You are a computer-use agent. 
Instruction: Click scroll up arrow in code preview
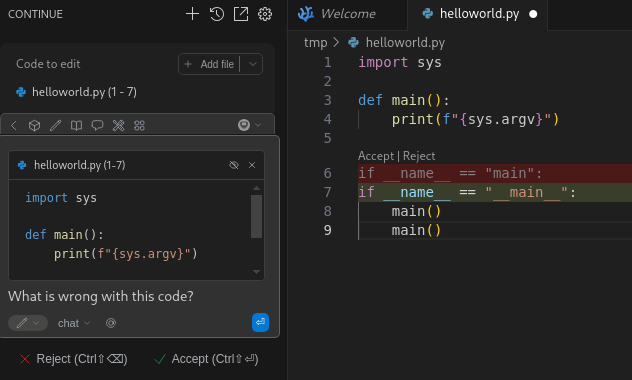click(256, 188)
